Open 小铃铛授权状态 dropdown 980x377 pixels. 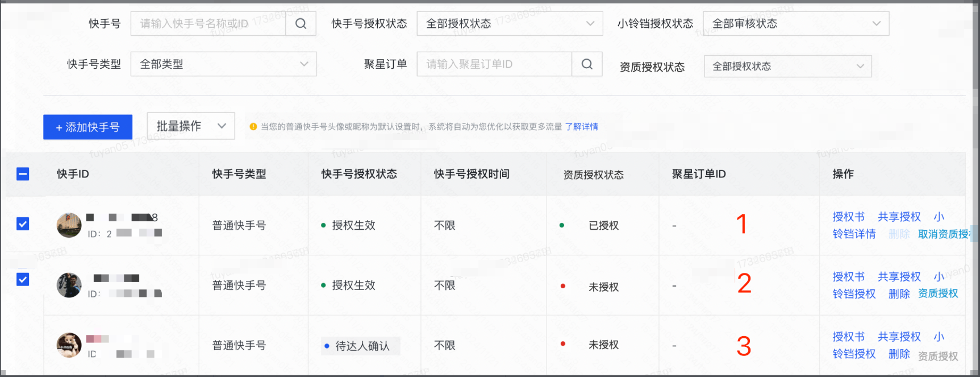pos(796,23)
